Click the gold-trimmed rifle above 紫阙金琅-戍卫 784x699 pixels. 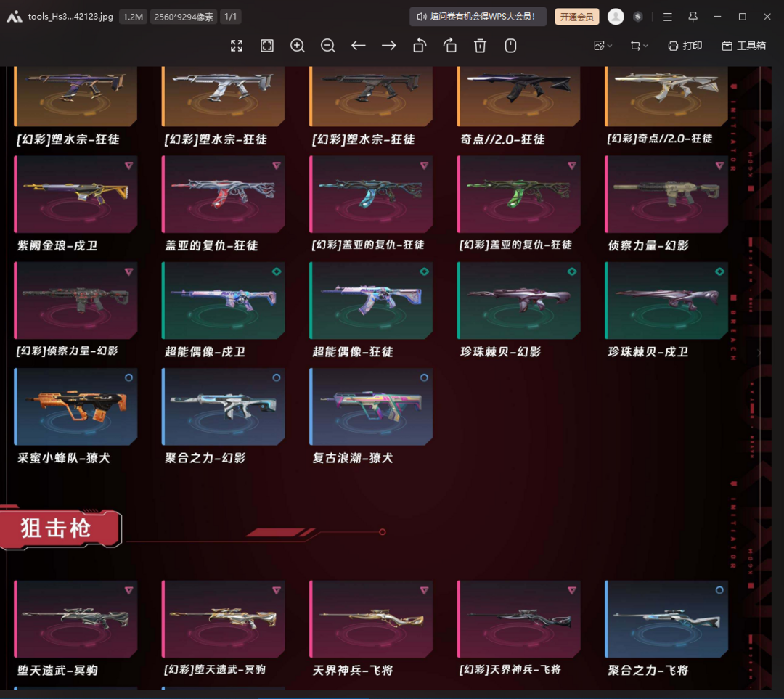(75, 194)
